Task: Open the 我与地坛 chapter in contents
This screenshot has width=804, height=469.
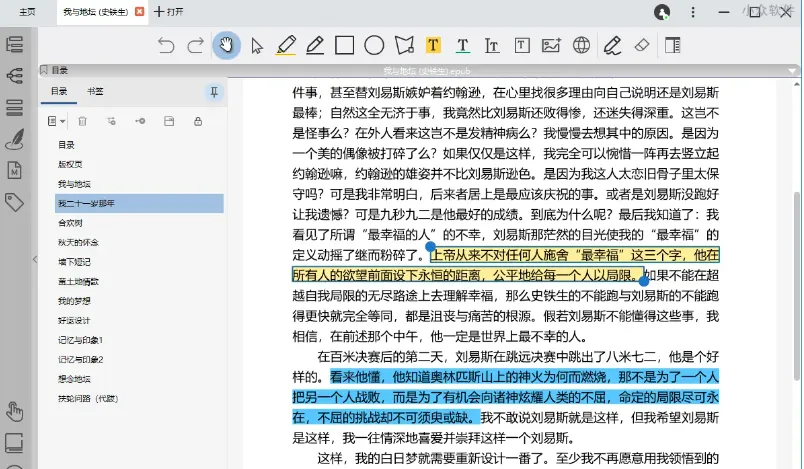Action: [x=74, y=184]
